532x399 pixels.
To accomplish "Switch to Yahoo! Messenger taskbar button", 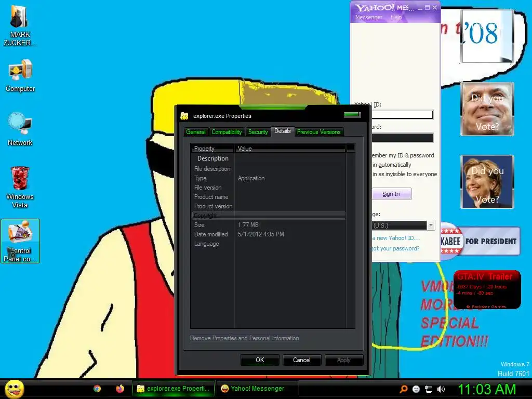I will point(257,389).
